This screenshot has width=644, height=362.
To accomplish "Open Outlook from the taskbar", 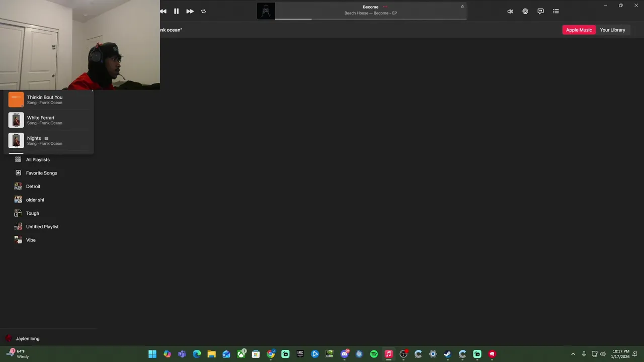I will point(226,354).
